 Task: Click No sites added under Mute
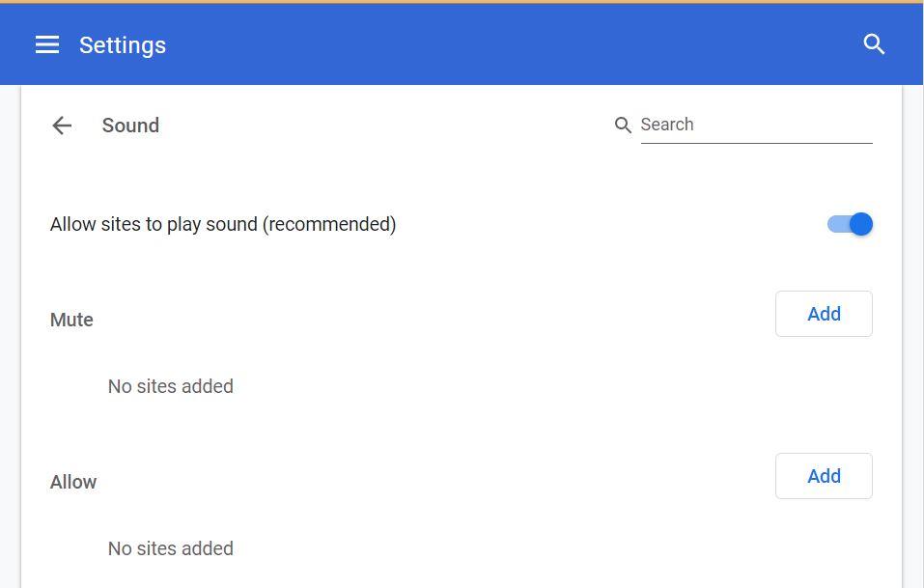coord(171,386)
